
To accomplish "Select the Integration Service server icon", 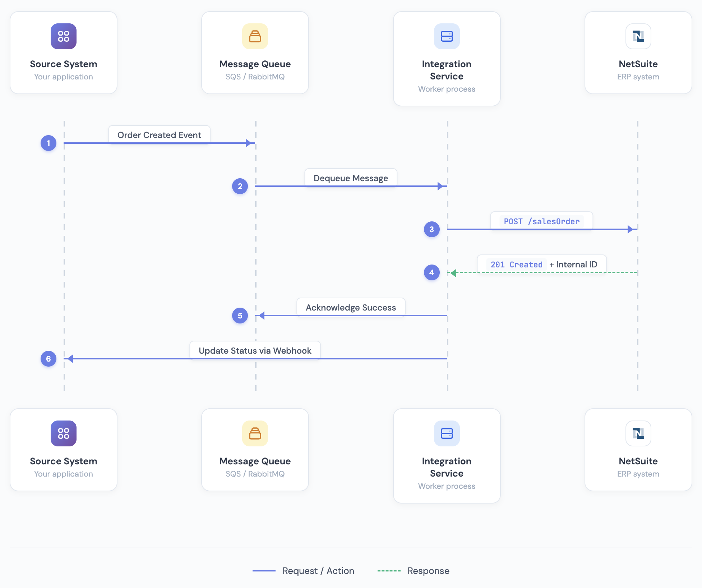I will (447, 36).
